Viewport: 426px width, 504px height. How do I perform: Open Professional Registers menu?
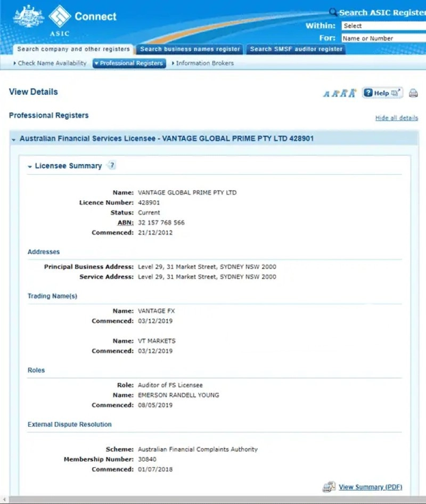pos(129,63)
